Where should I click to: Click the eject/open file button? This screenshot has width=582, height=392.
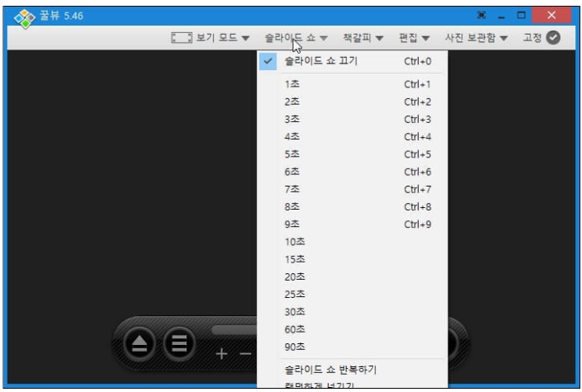click(x=140, y=344)
